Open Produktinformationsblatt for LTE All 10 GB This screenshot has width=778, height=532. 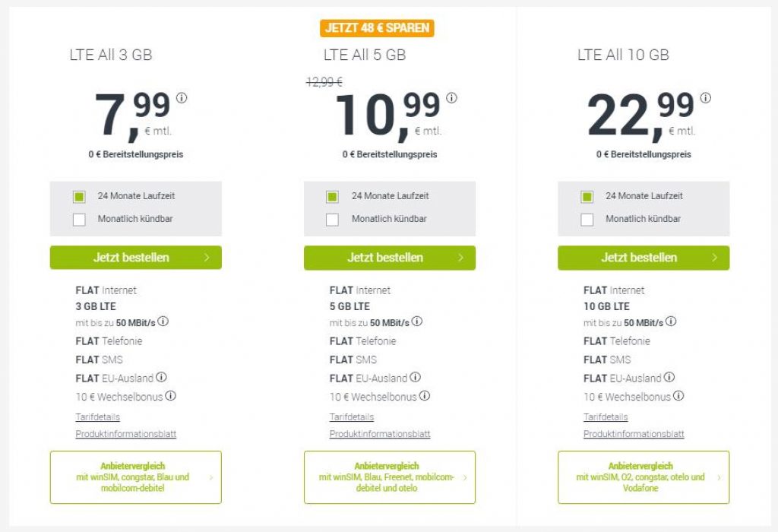click(634, 434)
